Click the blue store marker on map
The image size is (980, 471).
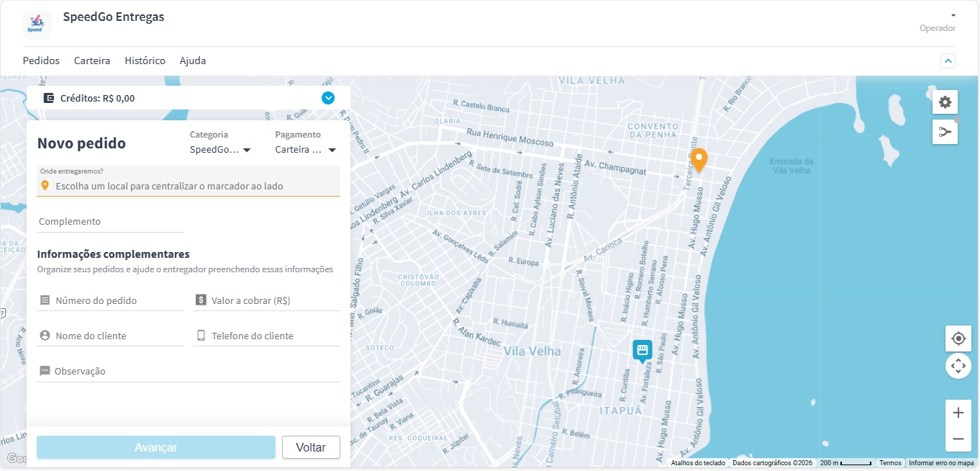click(642, 350)
